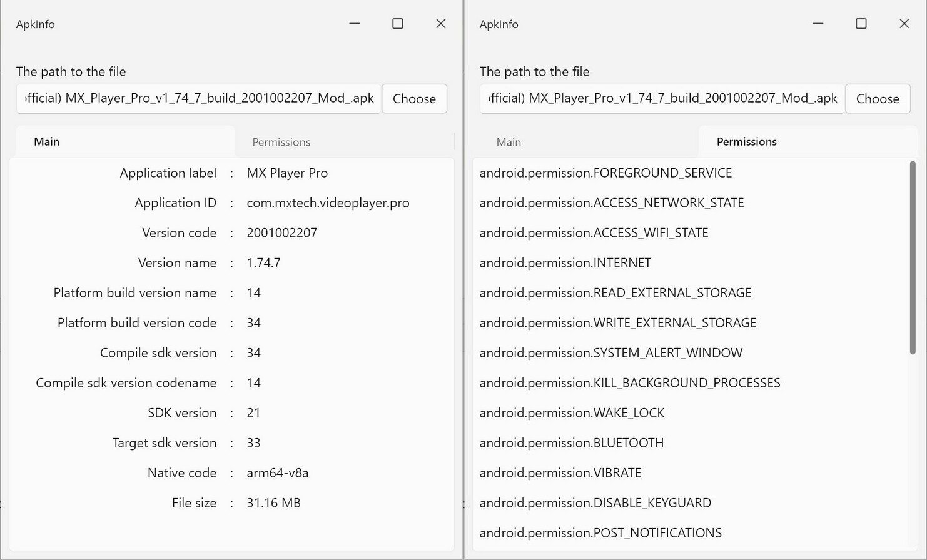
Task: Select 'com.mxtech.videoplayer.pro' application ID value
Action: pyautogui.click(x=328, y=203)
